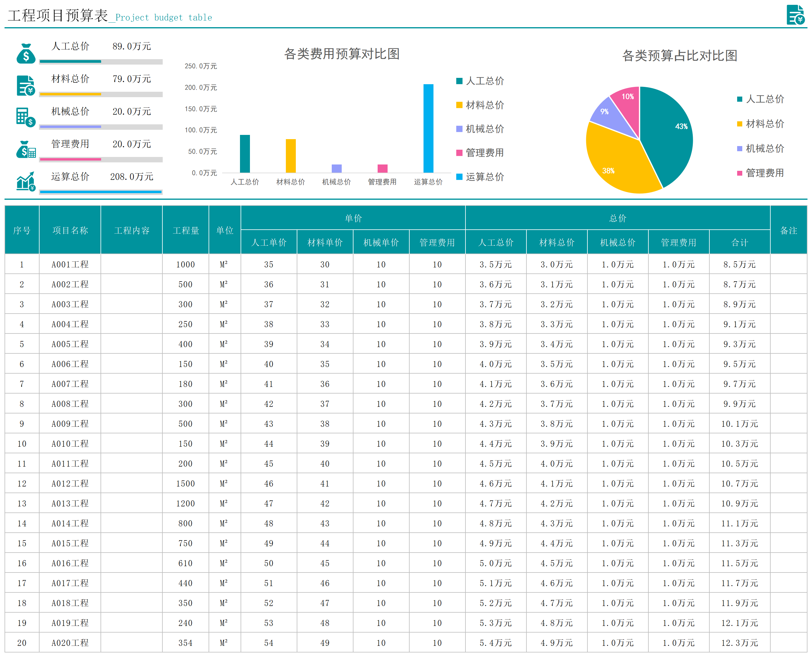The width and height of the screenshot is (812, 657).
Task: Click the calculator dollar icon beside 机械总价
Action: click(26, 117)
